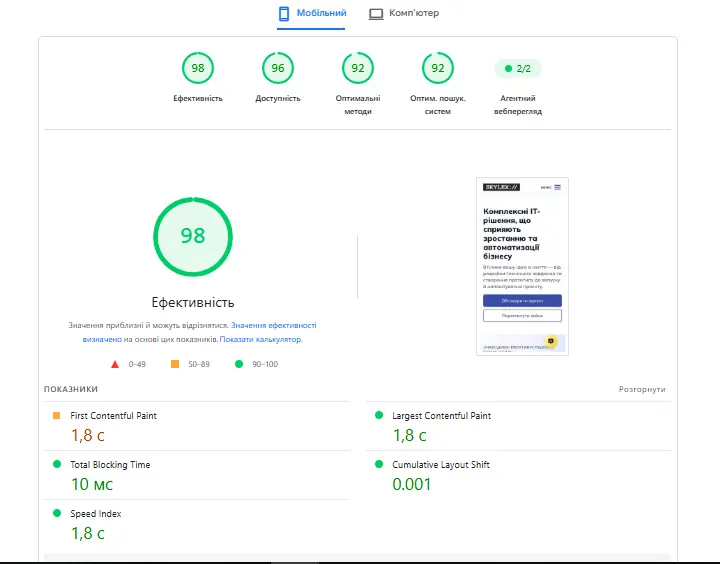The image size is (720, 564).
Task: Open the Доступність score gauge 96
Action: pos(278,68)
